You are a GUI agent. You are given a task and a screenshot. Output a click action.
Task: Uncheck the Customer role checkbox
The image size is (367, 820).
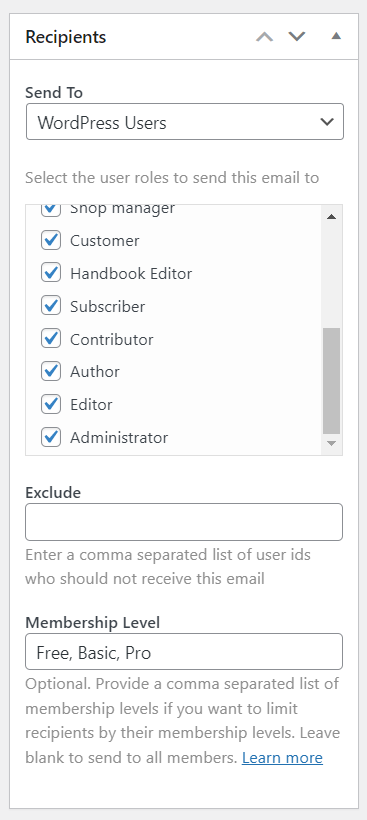pyautogui.click(x=51, y=241)
